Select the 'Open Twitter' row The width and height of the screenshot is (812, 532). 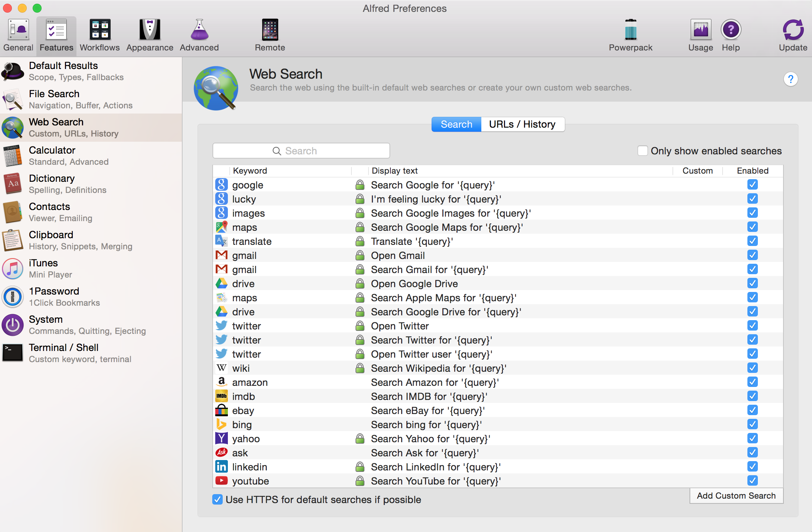coord(498,326)
